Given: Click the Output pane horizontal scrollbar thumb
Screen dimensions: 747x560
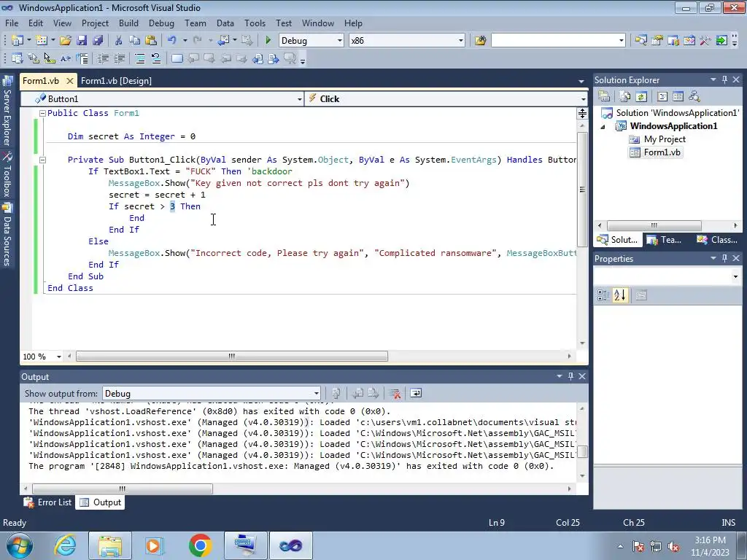Looking at the screenshot, I should click(x=123, y=489).
